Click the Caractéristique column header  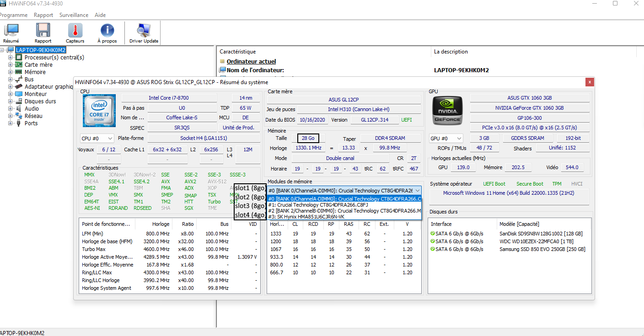323,52
